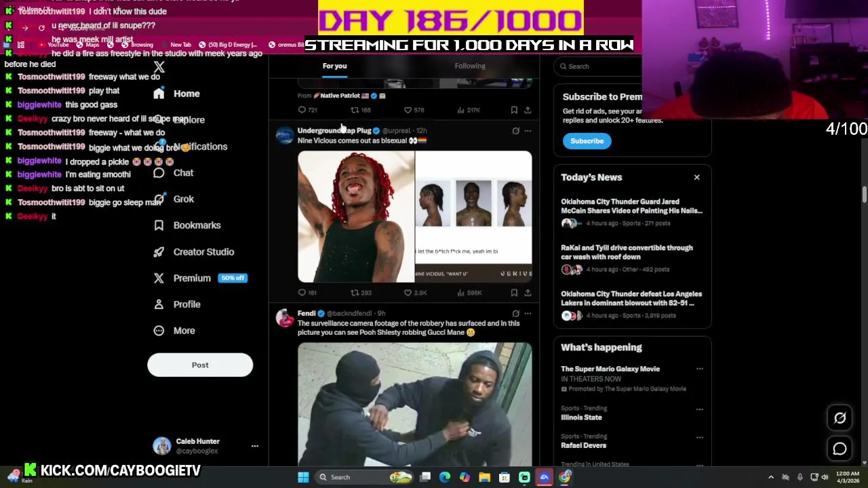This screenshot has width=868, height=488.
Task: Open the Caleb Hunter account avatar
Action: pyautogui.click(x=161, y=446)
